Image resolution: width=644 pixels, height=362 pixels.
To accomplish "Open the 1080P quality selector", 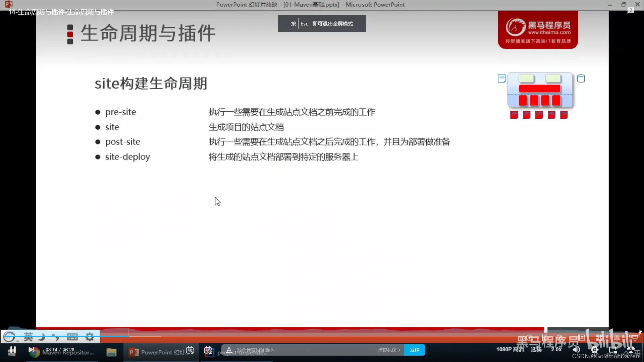I will pyautogui.click(x=510, y=350).
